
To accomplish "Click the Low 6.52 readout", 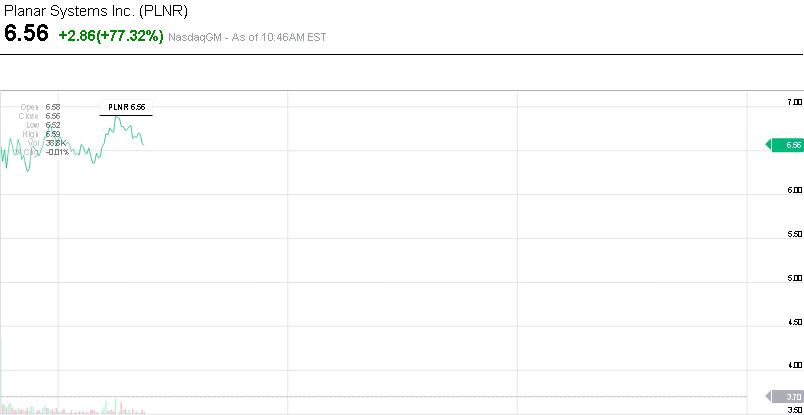I will click(41, 125).
